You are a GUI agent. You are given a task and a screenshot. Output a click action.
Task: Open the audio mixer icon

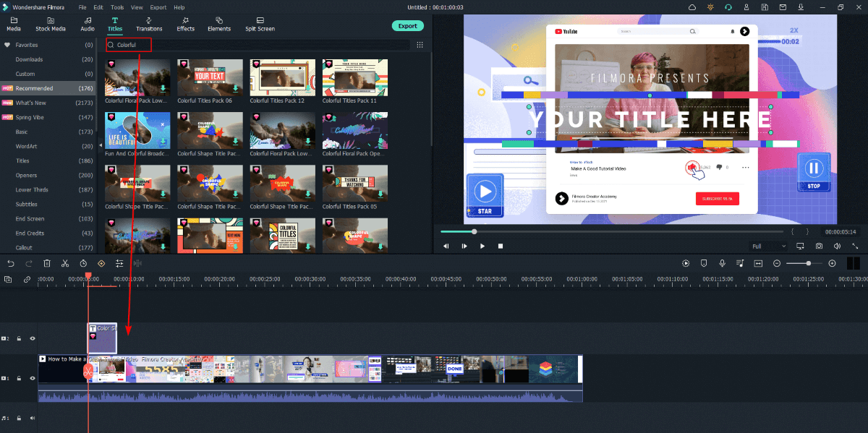[x=740, y=264]
